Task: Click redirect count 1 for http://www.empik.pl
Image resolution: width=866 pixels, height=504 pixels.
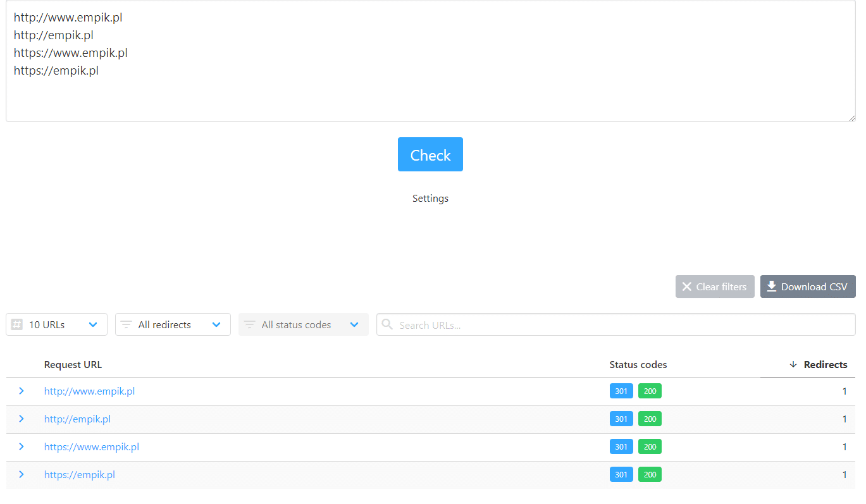Action: point(844,391)
